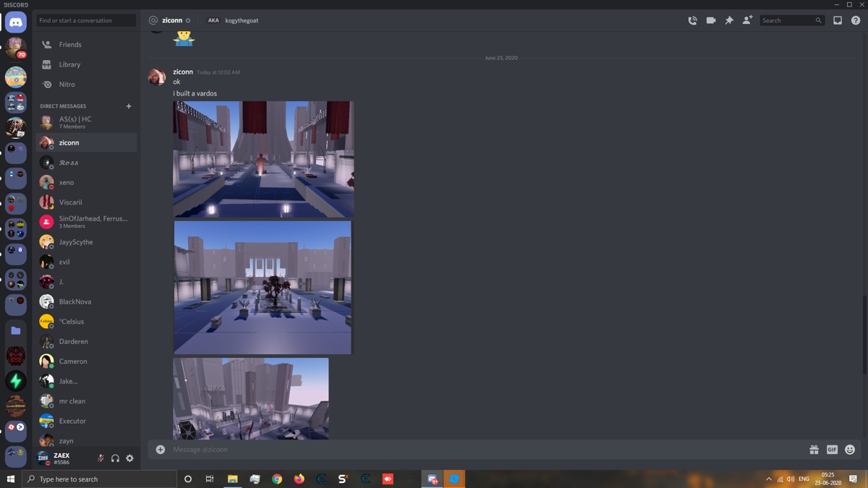Open Windows Start menu
This screenshot has width=868, height=488.
[11, 479]
